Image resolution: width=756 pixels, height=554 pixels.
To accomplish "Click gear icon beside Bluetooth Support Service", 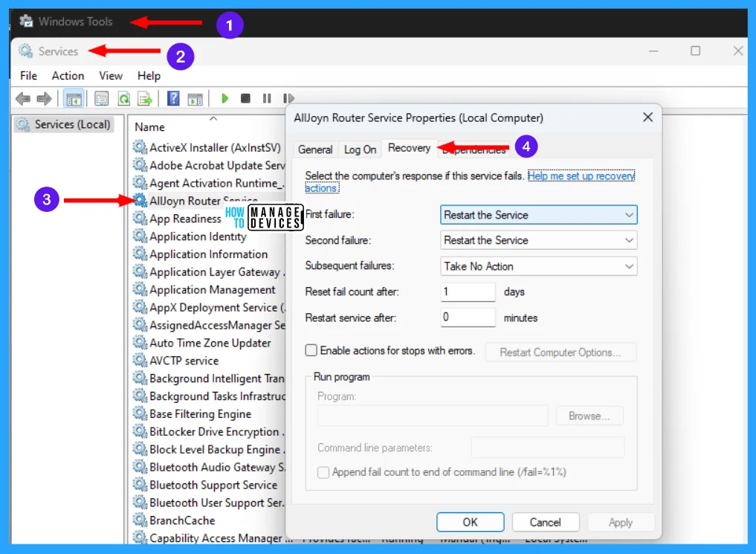I will coord(140,485).
